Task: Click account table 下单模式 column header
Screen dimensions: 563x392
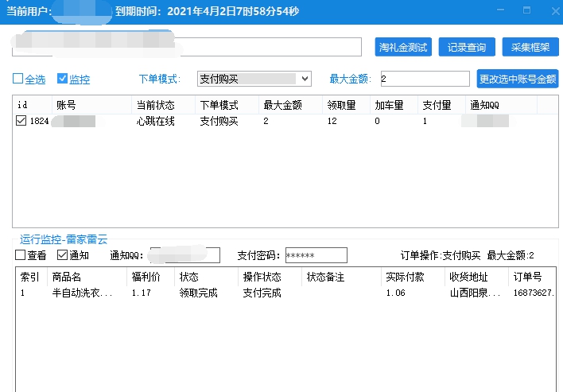Action: [x=227, y=105]
